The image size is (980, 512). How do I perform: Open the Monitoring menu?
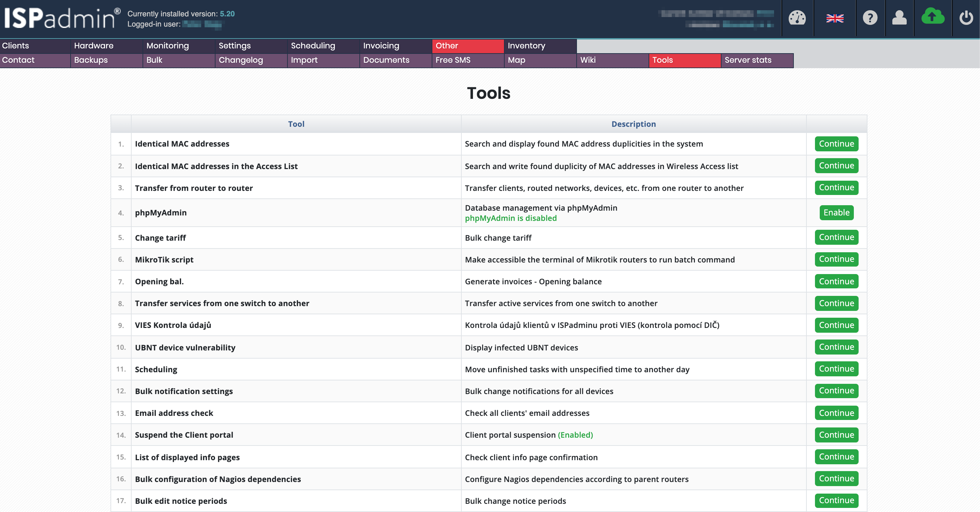pyautogui.click(x=179, y=46)
